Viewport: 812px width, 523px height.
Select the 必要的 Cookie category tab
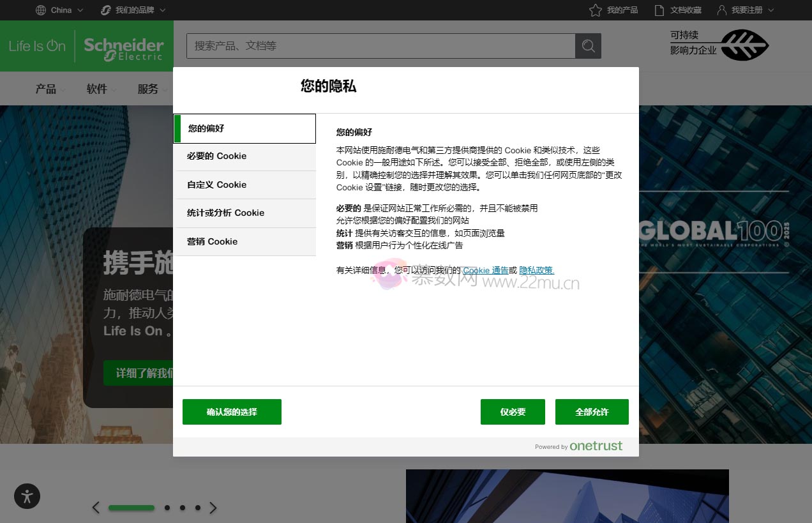(x=216, y=156)
